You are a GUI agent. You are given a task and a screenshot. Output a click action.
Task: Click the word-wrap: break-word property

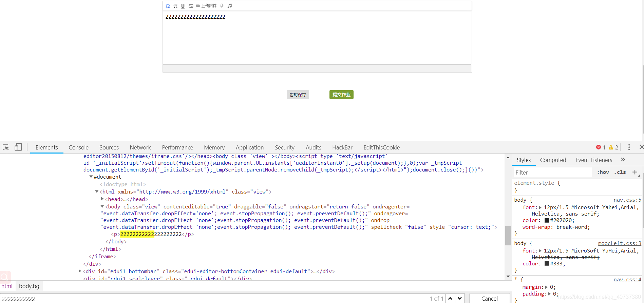tap(556, 227)
